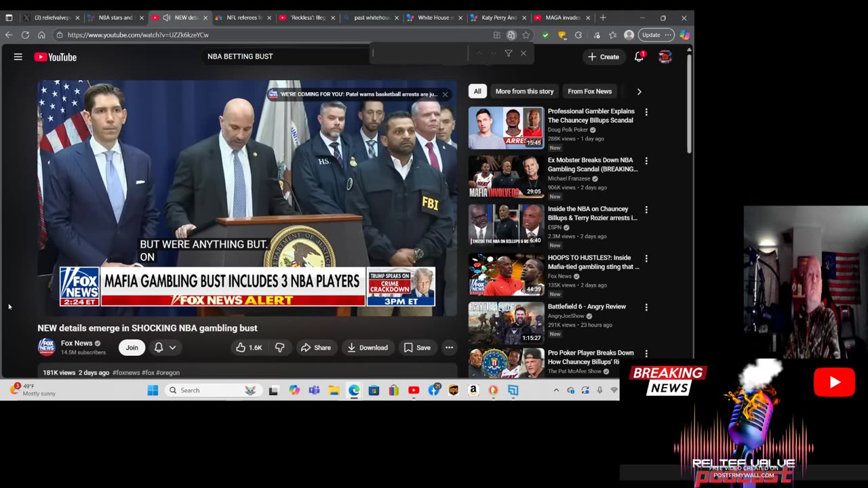Toggle the find bar filter options

pyautogui.click(x=508, y=53)
